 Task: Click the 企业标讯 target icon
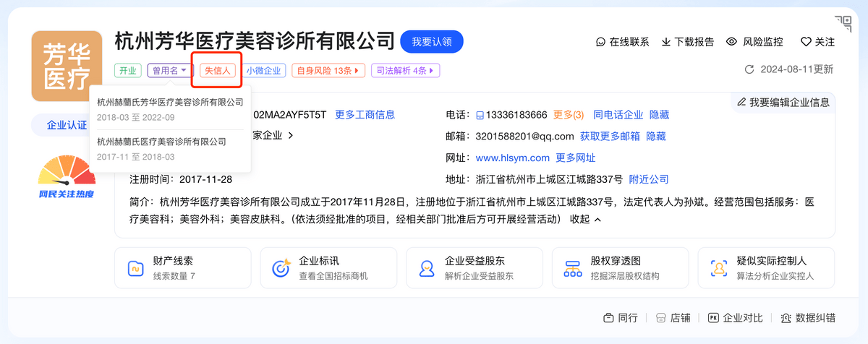point(281,268)
